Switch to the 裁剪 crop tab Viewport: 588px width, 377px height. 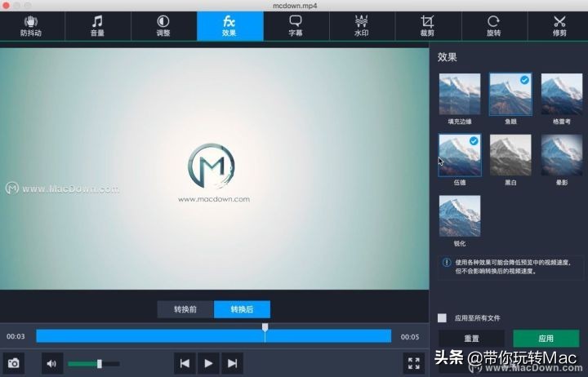coord(428,26)
